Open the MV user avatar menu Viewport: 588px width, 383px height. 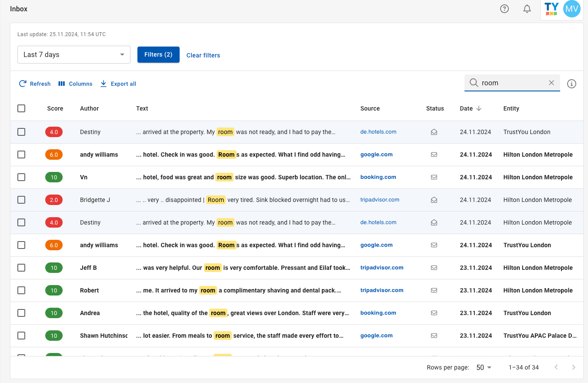click(x=572, y=9)
